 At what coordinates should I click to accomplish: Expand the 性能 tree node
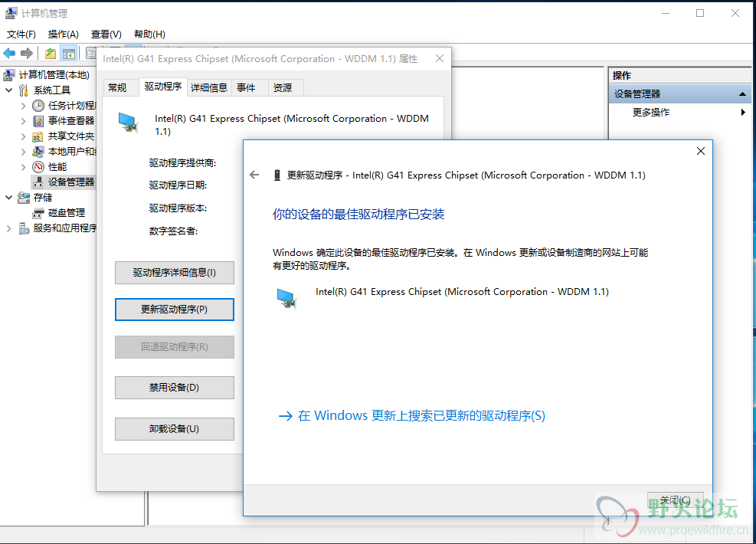(23, 167)
